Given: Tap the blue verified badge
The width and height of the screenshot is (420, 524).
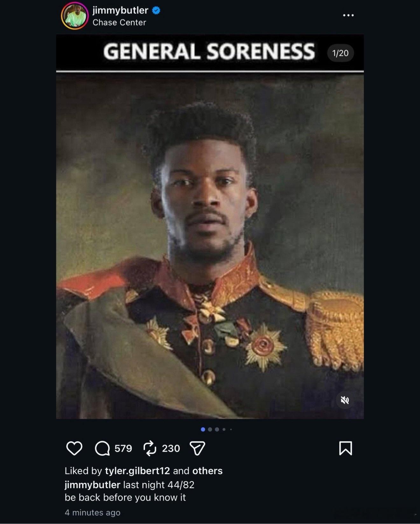Looking at the screenshot, I should [156, 10].
